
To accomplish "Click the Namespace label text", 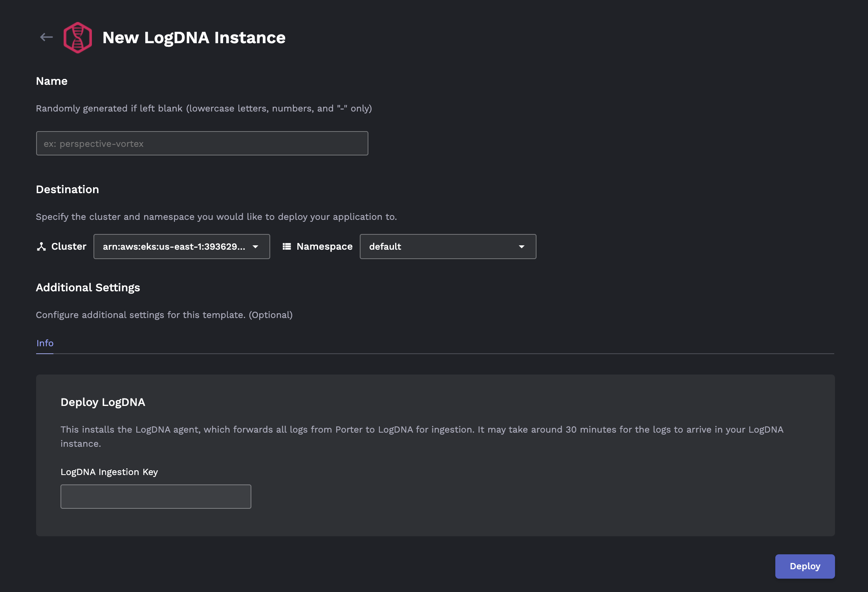I will (x=324, y=247).
